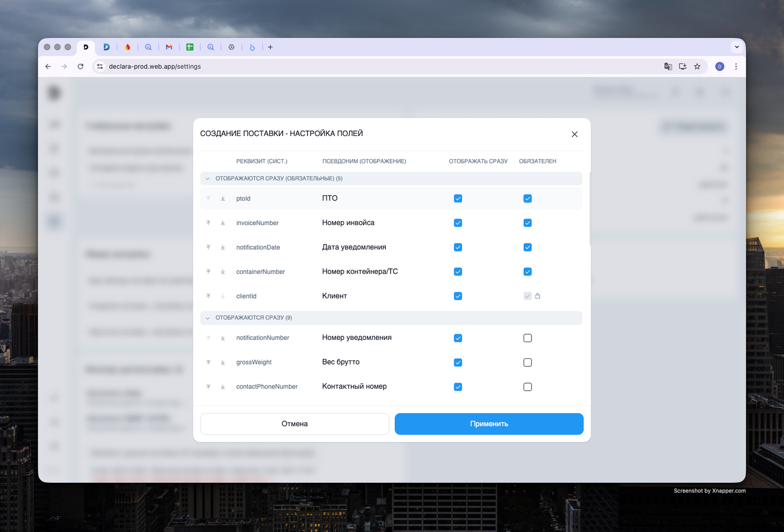Move the clientId field up

tap(208, 296)
